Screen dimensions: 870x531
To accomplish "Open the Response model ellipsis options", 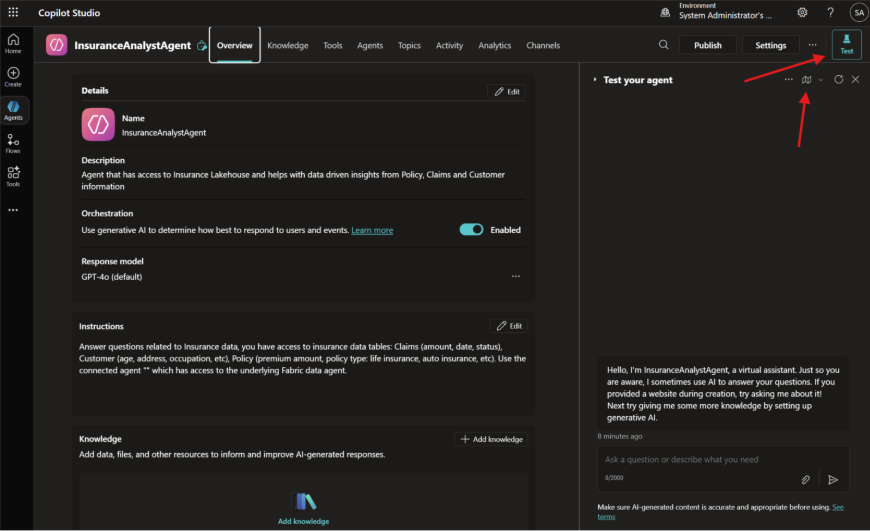I will pos(515,276).
